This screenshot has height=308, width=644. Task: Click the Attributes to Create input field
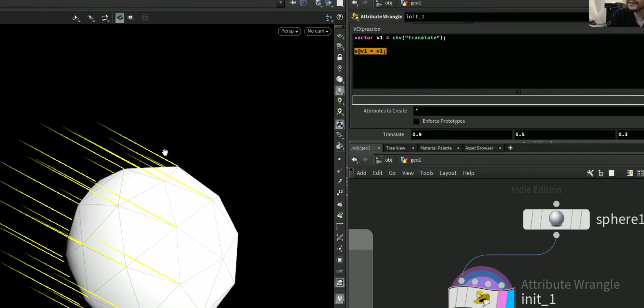tap(529, 111)
